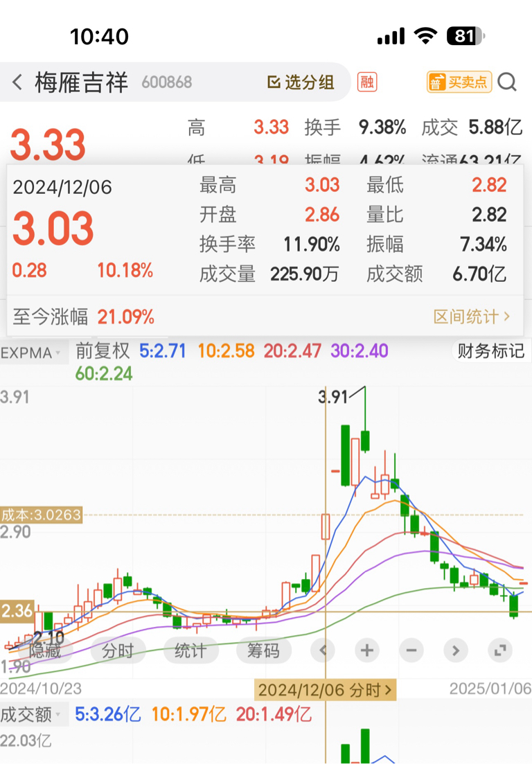Tap the 成交量 225.90万 value
The height and width of the screenshot is (764, 532).
305,274
